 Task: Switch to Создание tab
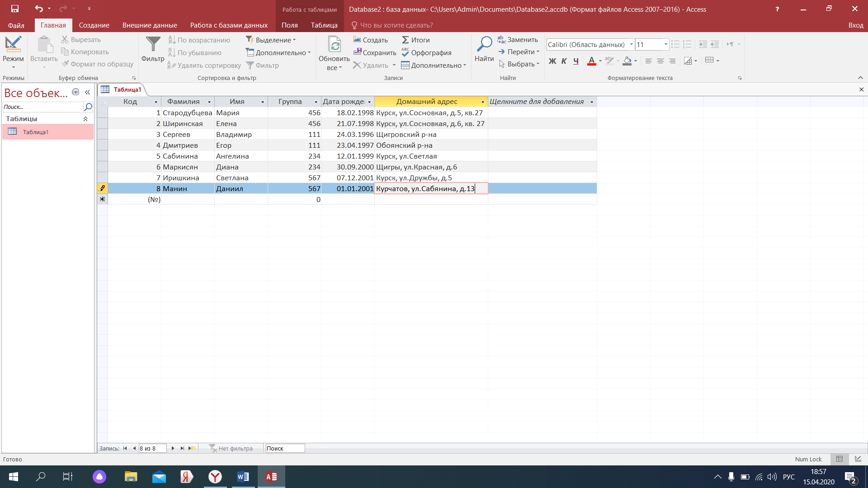point(94,25)
